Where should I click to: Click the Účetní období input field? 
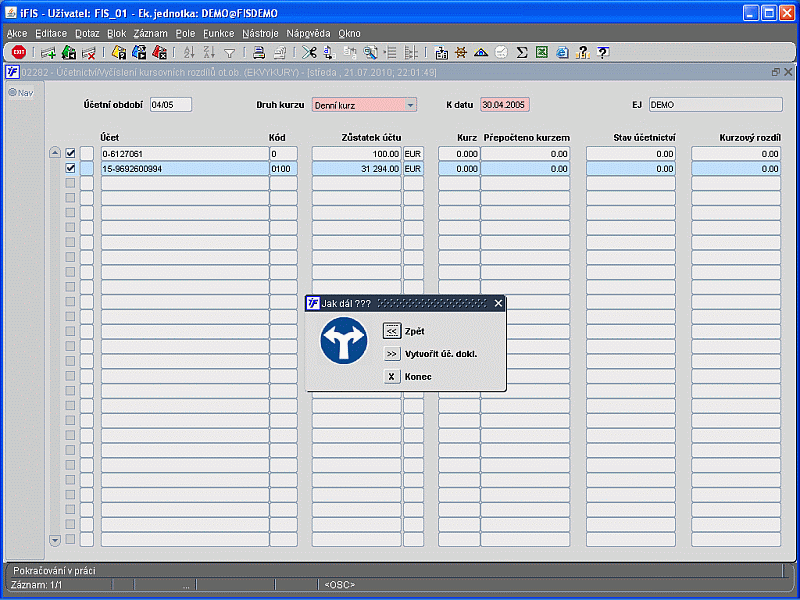point(170,104)
